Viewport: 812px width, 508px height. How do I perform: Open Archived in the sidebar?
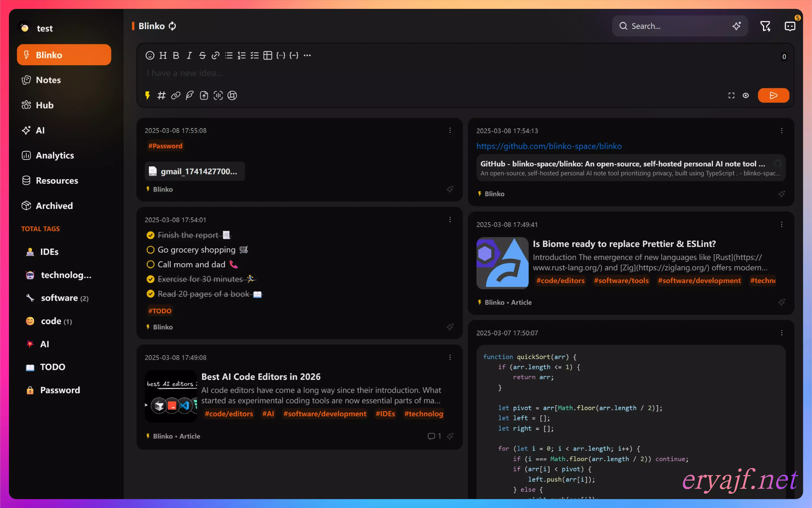point(64,206)
